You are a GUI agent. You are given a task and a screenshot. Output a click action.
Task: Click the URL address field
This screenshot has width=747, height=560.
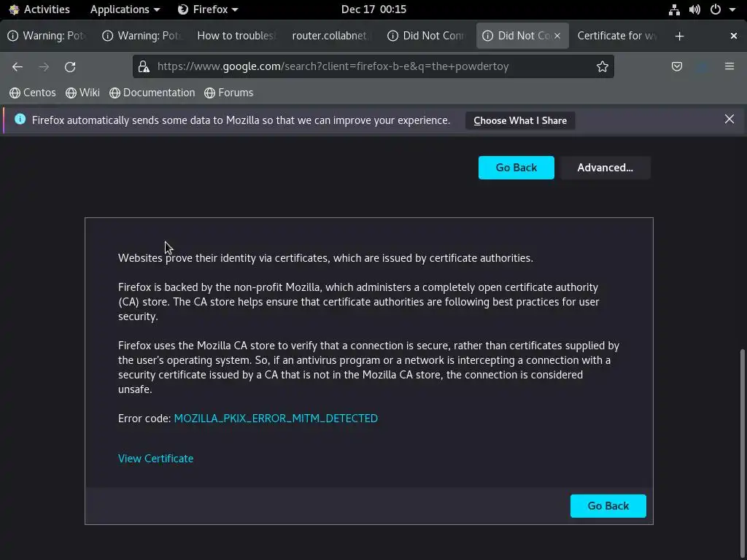tap(373, 66)
